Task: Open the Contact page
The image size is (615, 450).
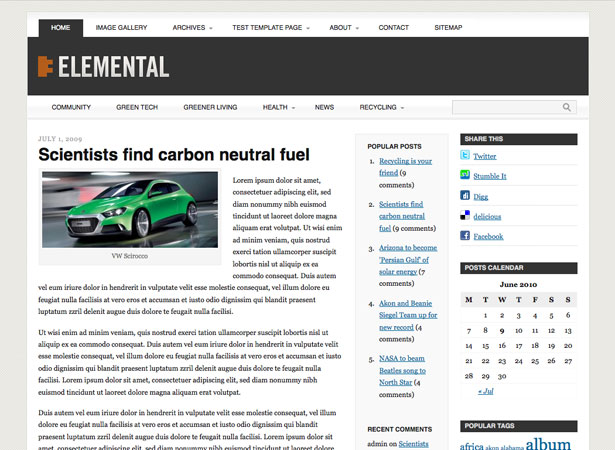Action: tap(393, 27)
